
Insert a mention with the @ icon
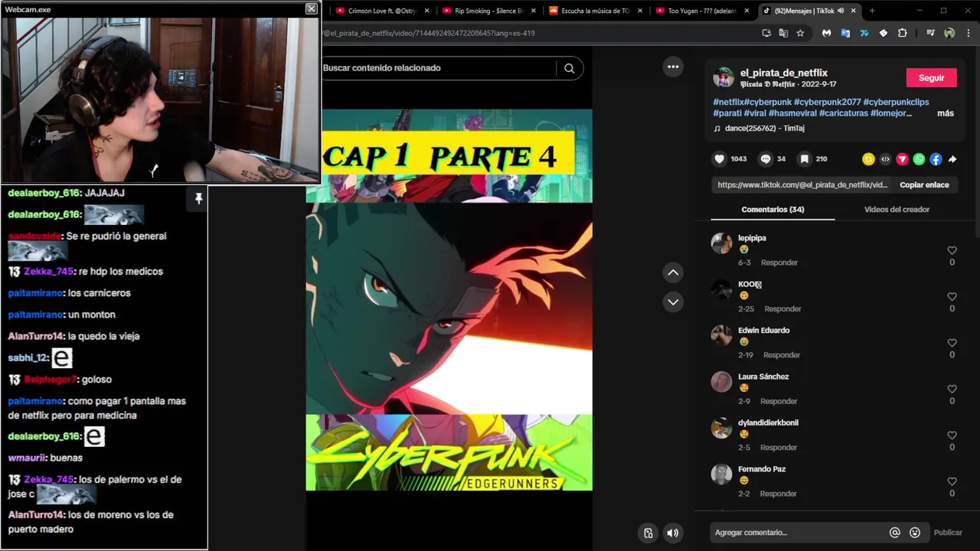click(894, 533)
